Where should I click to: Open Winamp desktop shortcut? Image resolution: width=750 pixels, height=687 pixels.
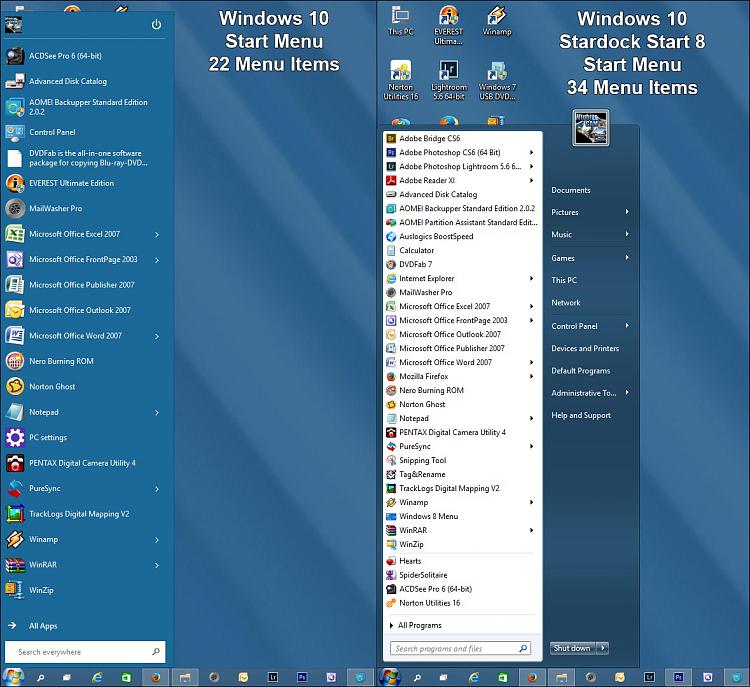coord(496,21)
